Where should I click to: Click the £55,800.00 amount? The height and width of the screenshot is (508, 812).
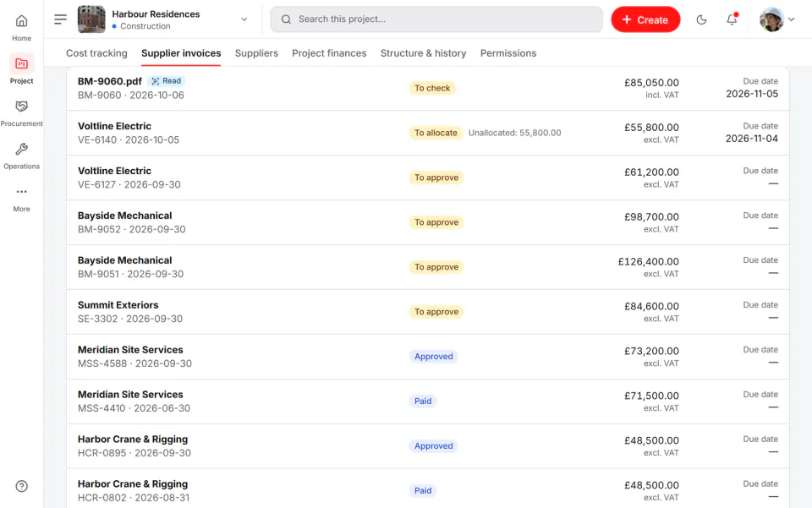[x=651, y=128]
